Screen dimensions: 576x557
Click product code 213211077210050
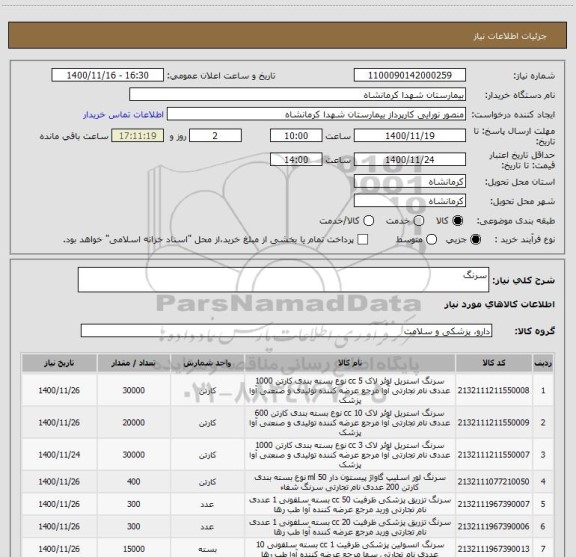pyautogui.click(x=493, y=482)
